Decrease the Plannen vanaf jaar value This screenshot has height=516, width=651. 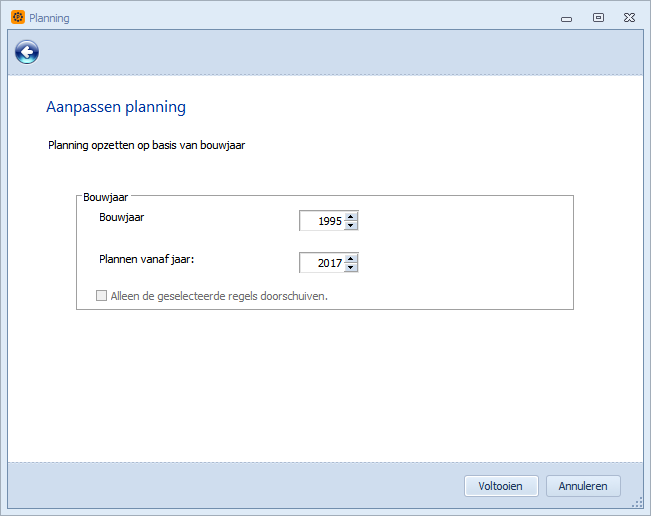click(351, 267)
